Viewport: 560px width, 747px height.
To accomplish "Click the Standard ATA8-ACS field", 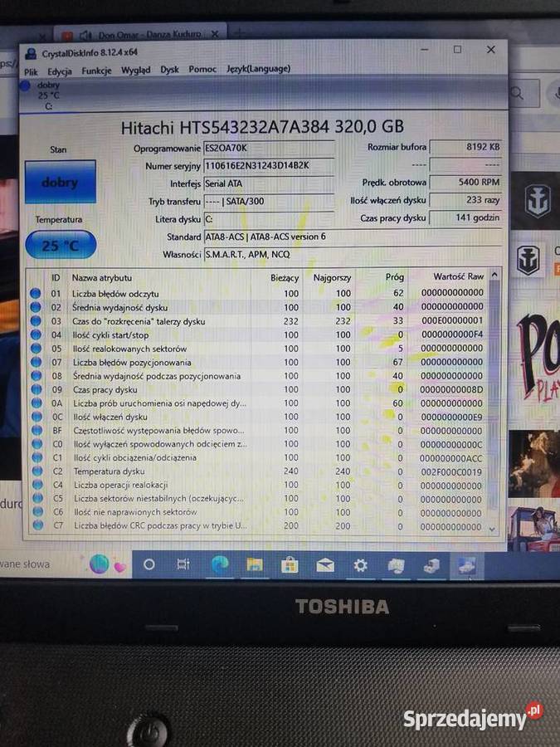I will coord(353,237).
